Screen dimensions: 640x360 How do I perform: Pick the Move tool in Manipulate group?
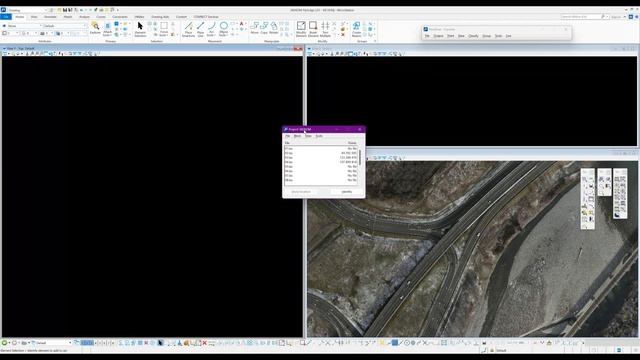pos(255,28)
